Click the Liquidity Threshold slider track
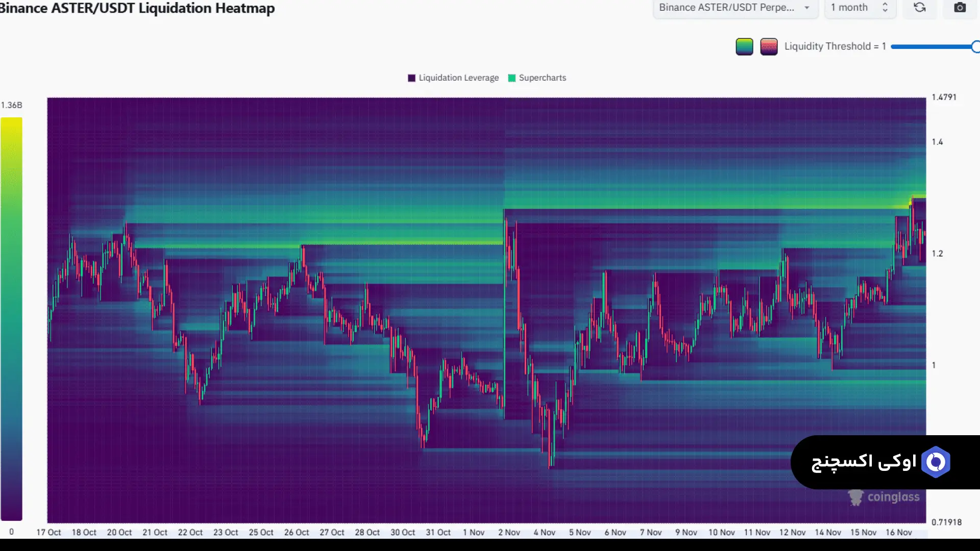980x551 pixels. click(x=932, y=47)
